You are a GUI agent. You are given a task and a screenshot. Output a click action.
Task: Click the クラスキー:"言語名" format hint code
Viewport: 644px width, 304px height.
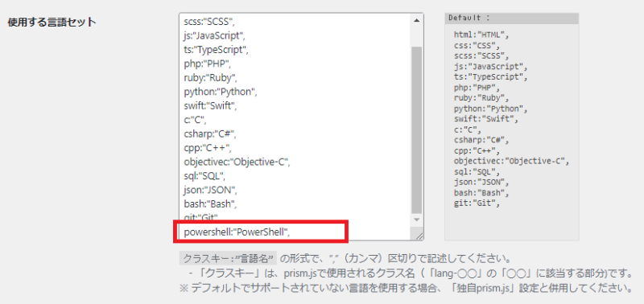(229, 259)
